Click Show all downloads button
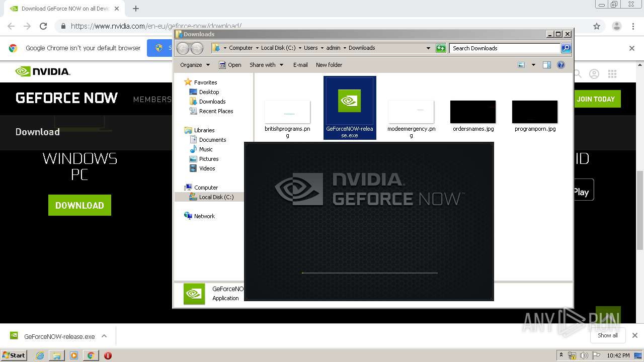The height and width of the screenshot is (362, 644). coord(608,335)
